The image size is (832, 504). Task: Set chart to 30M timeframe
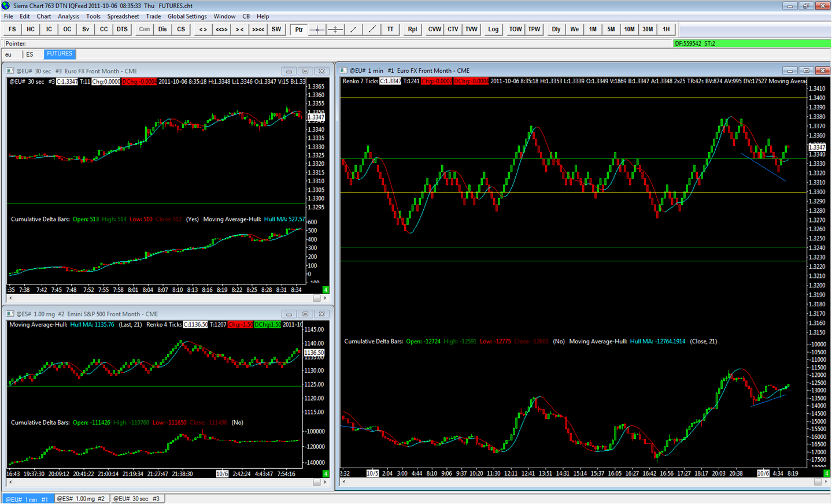(x=648, y=29)
